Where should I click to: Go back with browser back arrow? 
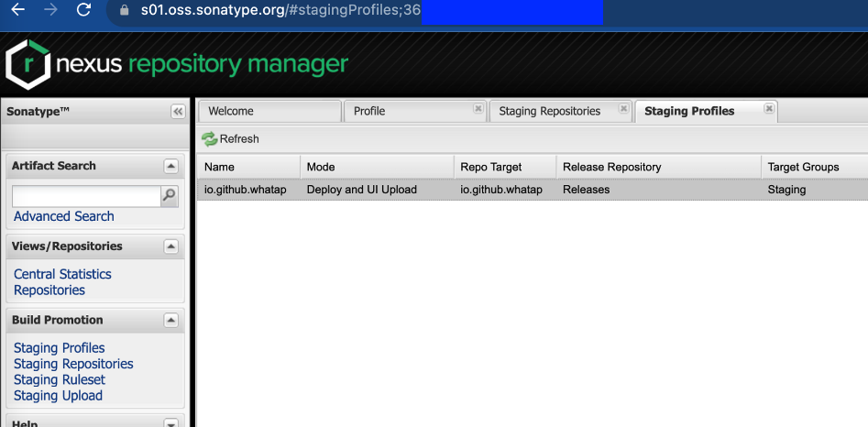(17, 10)
